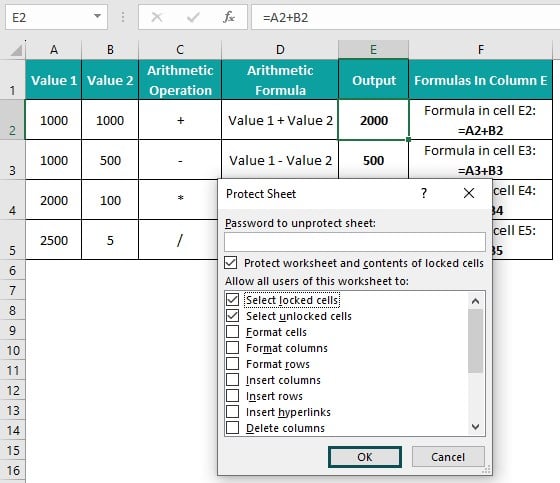This screenshot has height=483, width=560.
Task: Select cell B5 containing 5
Action: coord(110,240)
